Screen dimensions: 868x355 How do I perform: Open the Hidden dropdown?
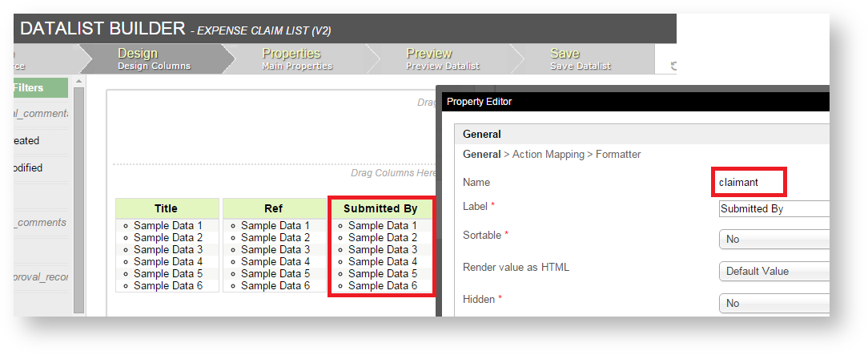(773, 303)
